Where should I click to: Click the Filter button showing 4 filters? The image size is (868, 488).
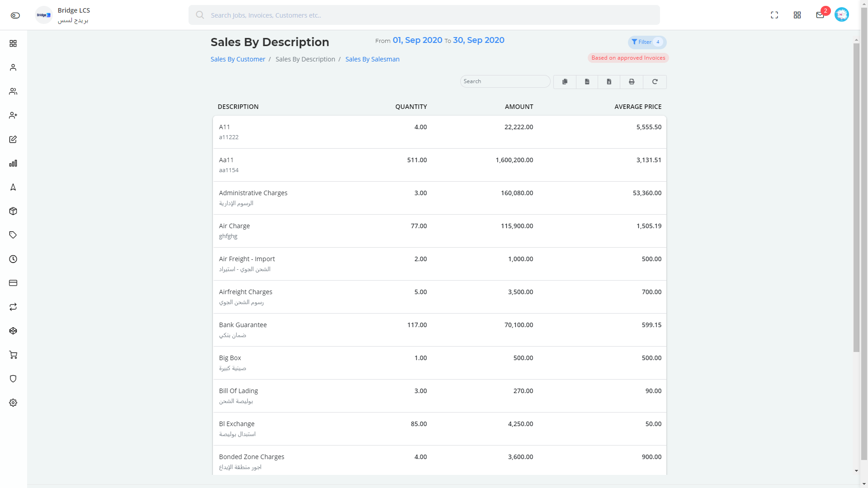click(x=646, y=42)
